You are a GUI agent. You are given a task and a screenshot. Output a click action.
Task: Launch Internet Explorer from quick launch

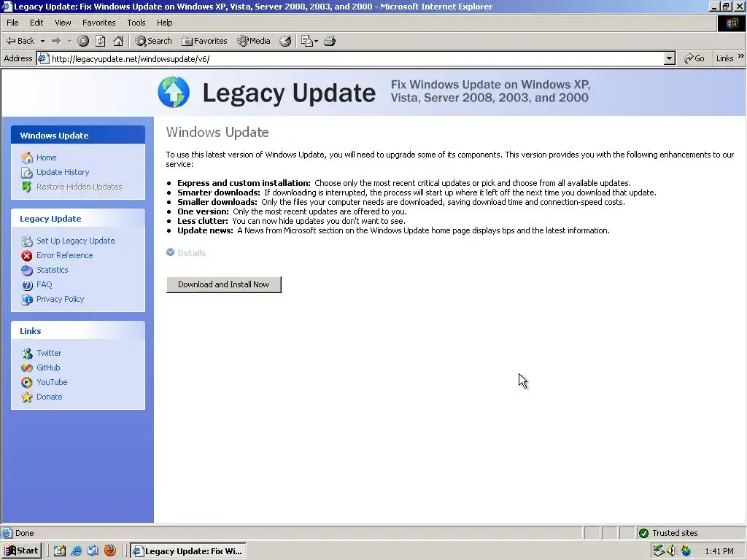click(76, 551)
